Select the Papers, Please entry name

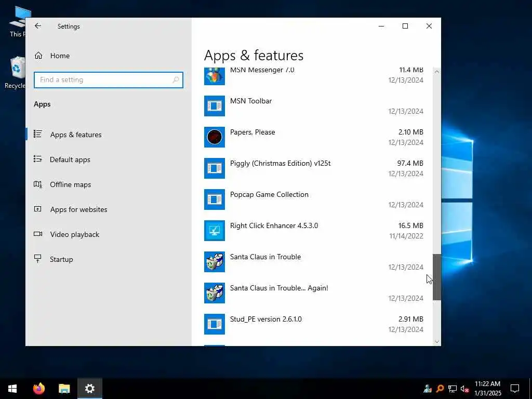click(252, 132)
